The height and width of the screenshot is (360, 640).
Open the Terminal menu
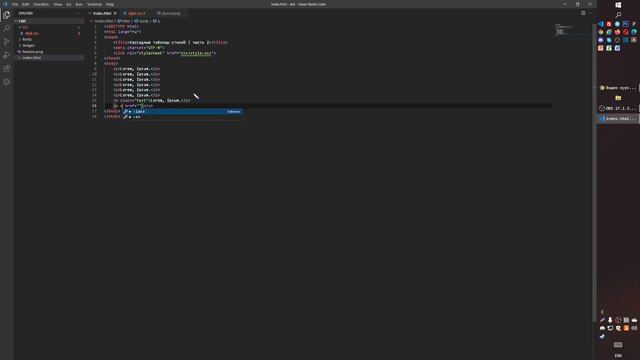[x=94, y=4]
